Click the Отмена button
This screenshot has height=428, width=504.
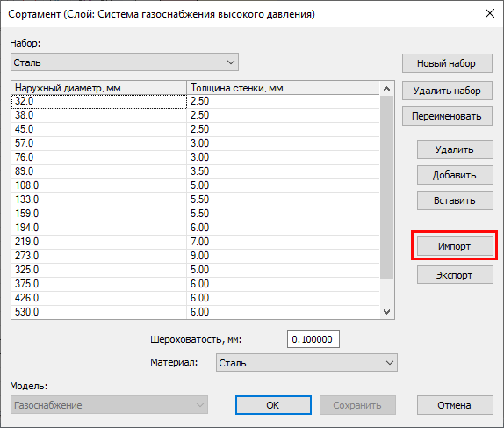click(455, 405)
